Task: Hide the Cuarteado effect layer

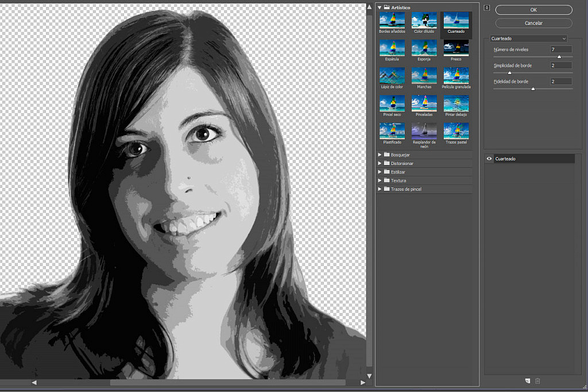Action: tap(489, 159)
